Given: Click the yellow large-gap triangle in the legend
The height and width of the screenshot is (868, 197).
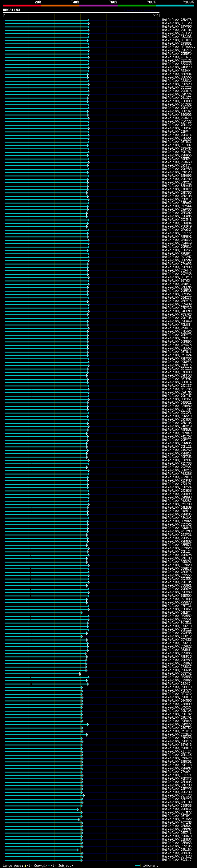Looking at the screenshot, I should [x=25, y=865].
